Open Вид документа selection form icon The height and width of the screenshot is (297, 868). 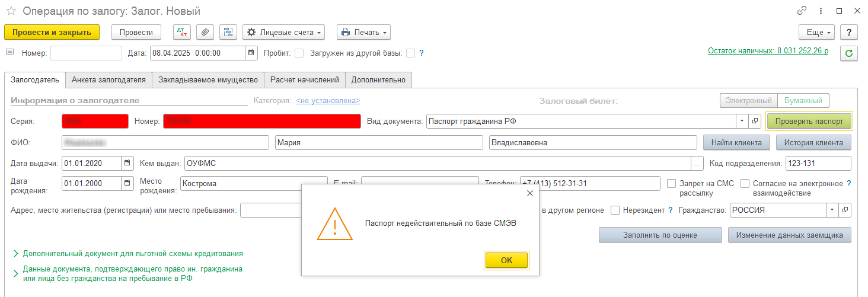click(x=755, y=121)
